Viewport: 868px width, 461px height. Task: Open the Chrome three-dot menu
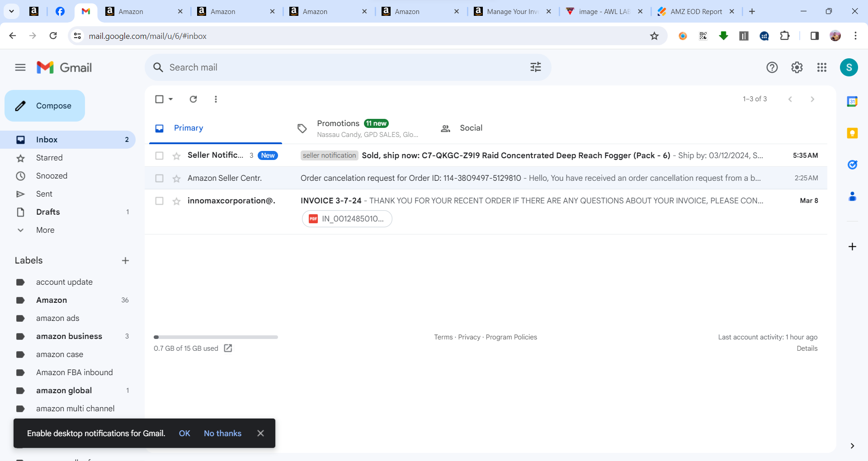tap(855, 36)
